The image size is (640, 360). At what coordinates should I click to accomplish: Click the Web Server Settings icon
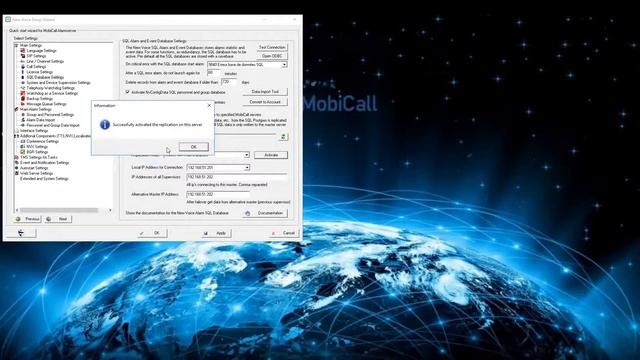point(17,173)
